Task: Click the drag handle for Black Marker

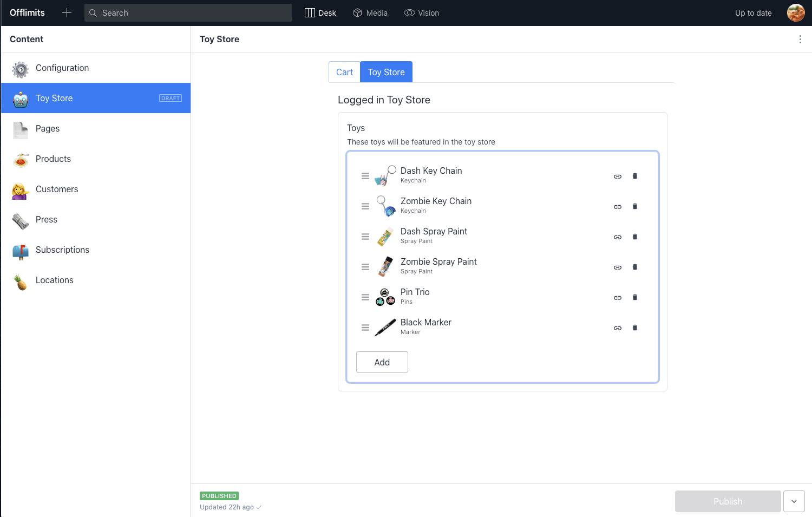Action: [365, 328]
